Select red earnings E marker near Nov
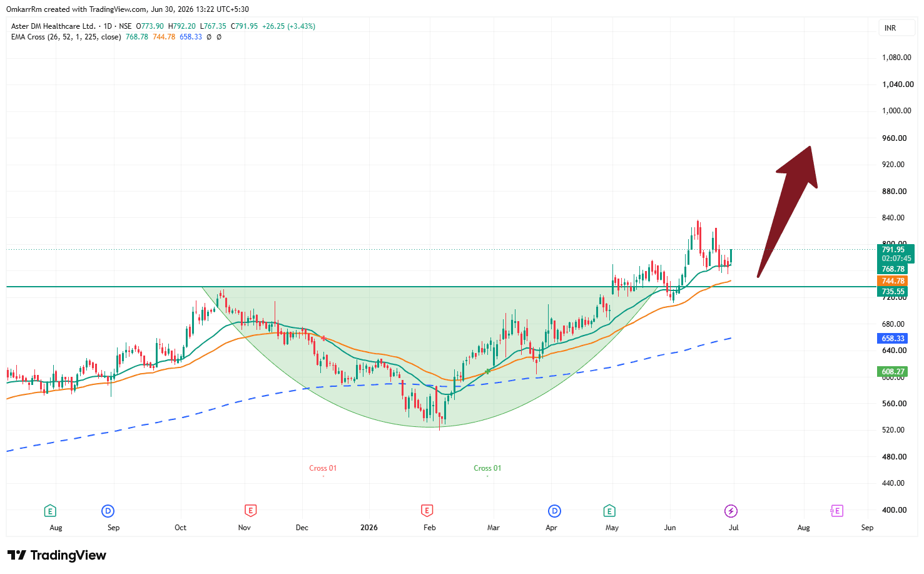The image size is (924, 574). (250, 511)
